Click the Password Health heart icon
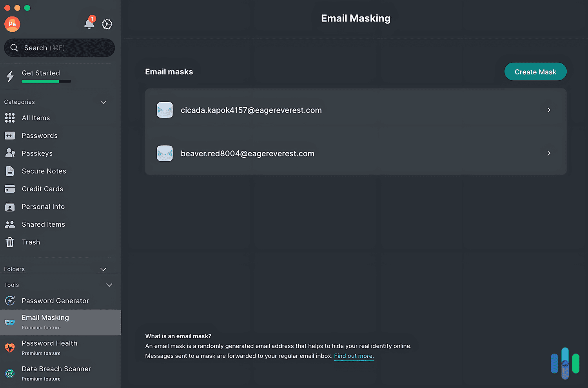 click(x=10, y=347)
